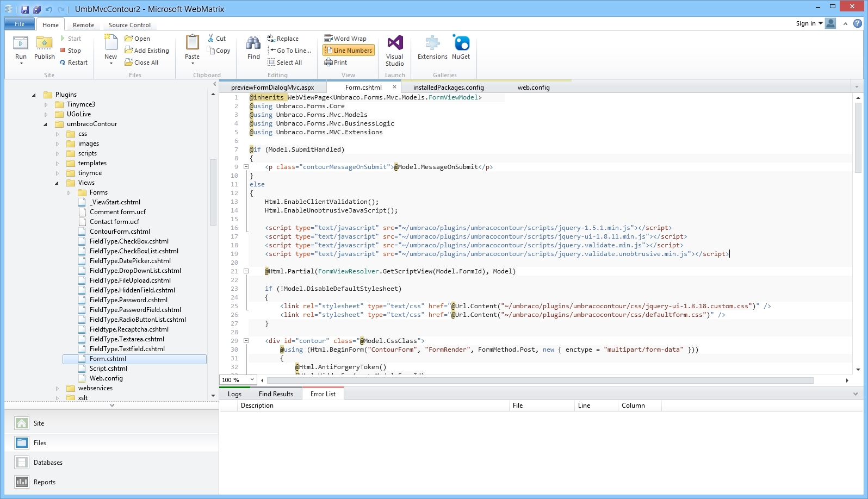868x499 pixels.
Task: Click the Run icon in the ribbon
Action: coord(21,43)
